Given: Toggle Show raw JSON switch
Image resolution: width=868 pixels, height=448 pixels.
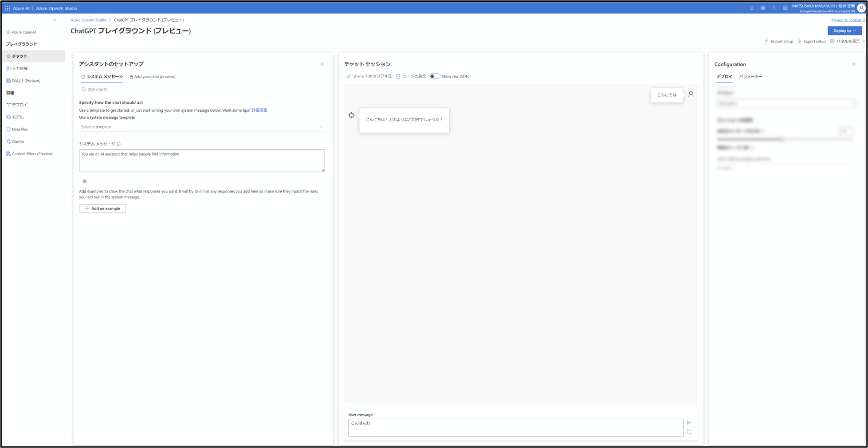Looking at the screenshot, I should [435, 76].
